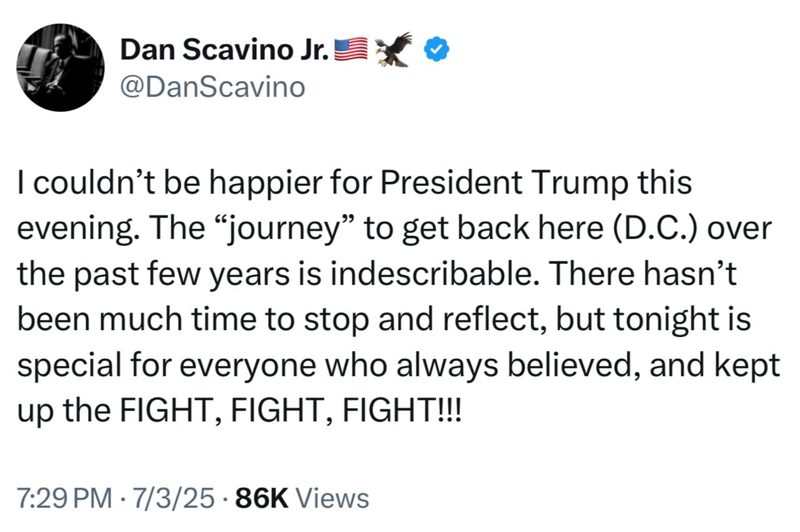This screenshot has height=532, width=800.
Task: Click the 86K view count number
Action: [x=262, y=498]
